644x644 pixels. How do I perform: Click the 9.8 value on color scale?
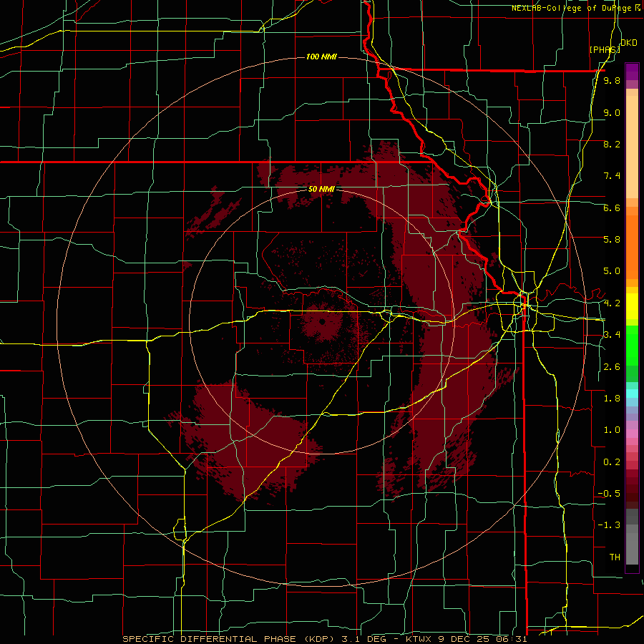pos(612,80)
